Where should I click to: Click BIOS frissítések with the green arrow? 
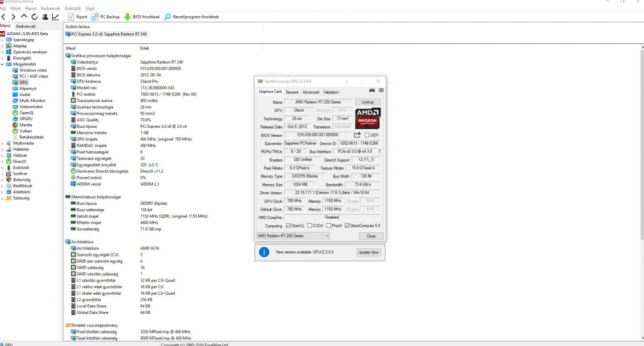142,17
